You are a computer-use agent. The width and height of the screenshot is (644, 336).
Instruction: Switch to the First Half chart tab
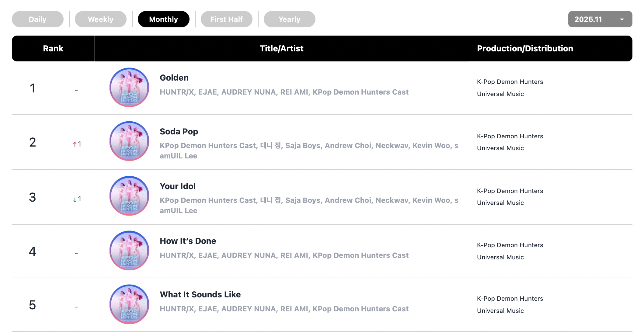pyautogui.click(x=227, y=19)
